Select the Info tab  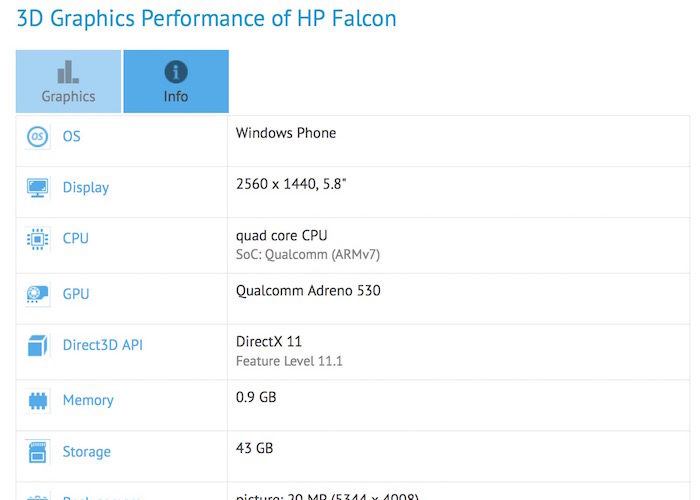[176, 82]
